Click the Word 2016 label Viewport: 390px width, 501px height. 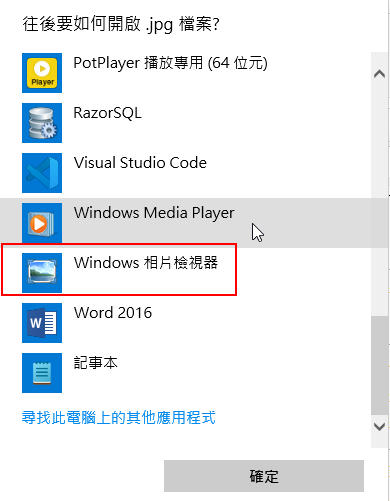(x=113, y=313)
